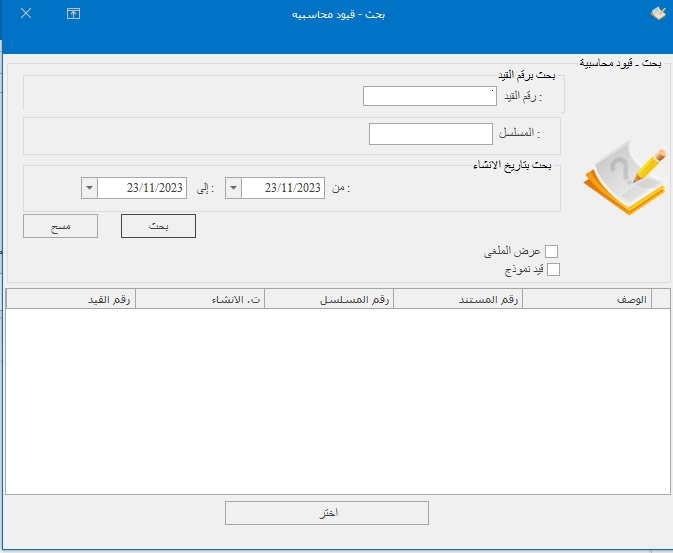The height and width of the screenshot is (553, 673).
Task: Enable the عرض الملغى checkbox
Action: [551, 252]
